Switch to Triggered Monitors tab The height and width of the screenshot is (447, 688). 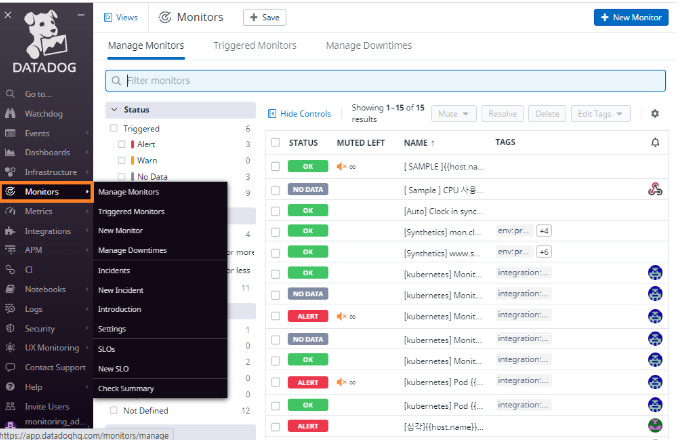254,45
